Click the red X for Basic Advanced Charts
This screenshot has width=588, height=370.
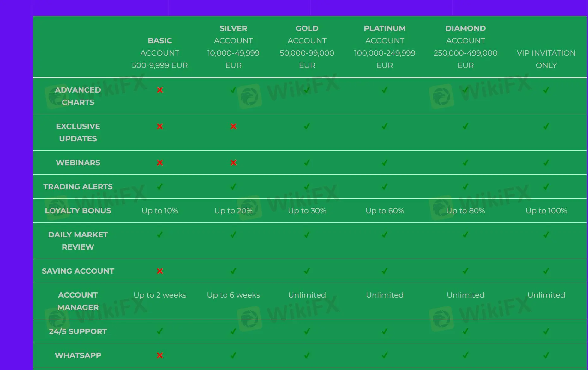160,90
